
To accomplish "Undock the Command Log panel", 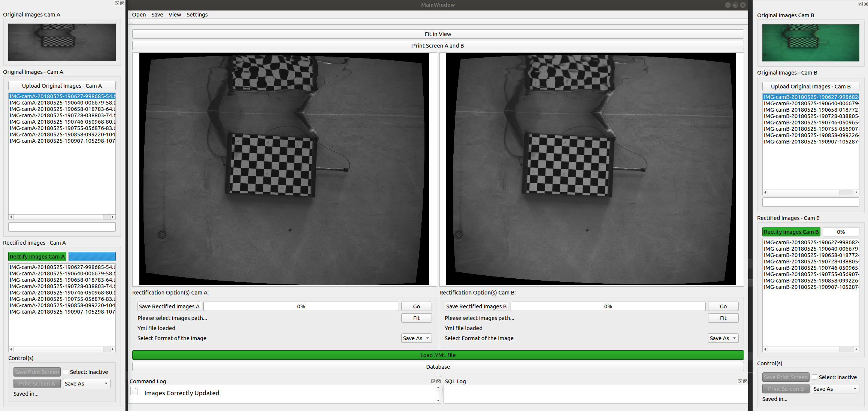I will tap(433, 381).
